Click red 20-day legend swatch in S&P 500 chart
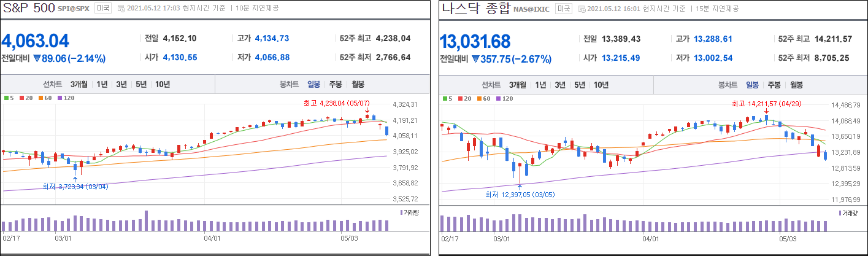The image size is (868, 256). click(x=21, y=98)
